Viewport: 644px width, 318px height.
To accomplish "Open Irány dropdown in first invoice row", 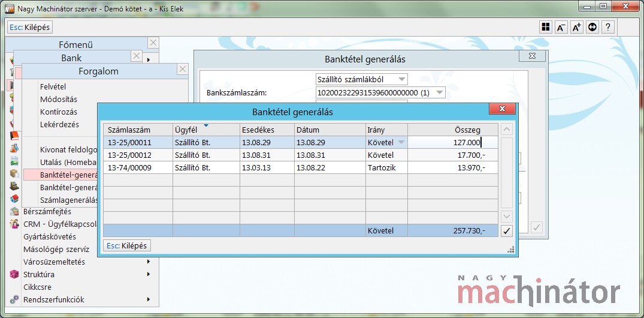I will tap(401, 143).
